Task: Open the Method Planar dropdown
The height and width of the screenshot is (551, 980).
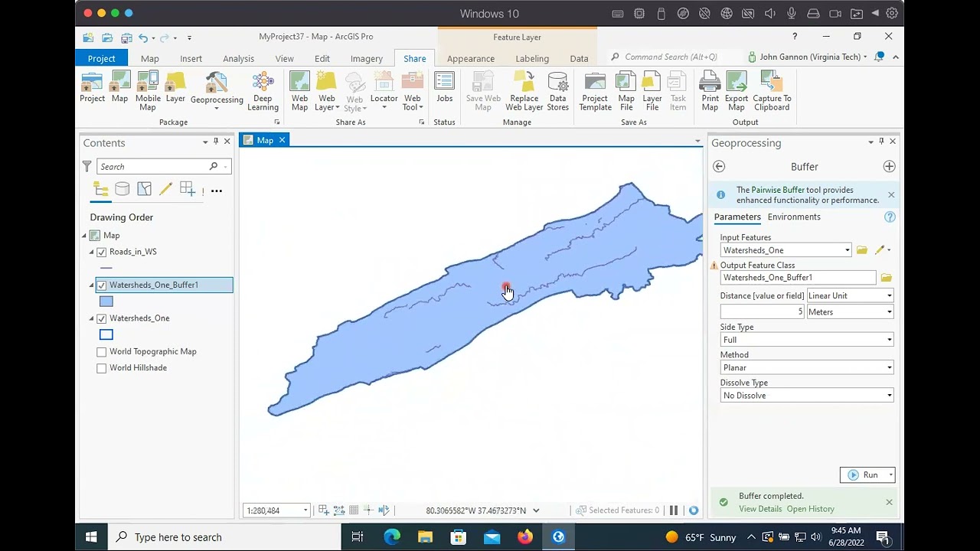Action: coord(889,368)
